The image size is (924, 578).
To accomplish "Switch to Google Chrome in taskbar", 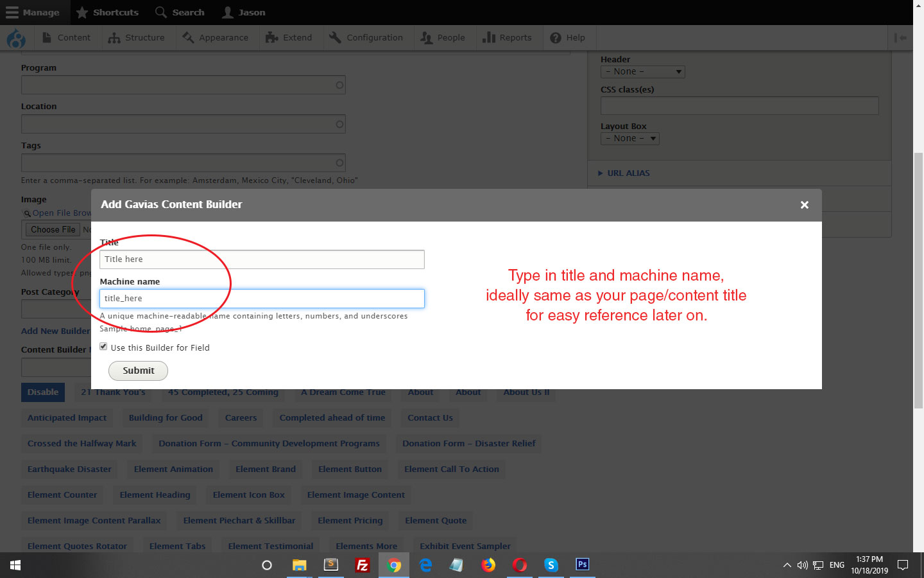I will [394, 565].
